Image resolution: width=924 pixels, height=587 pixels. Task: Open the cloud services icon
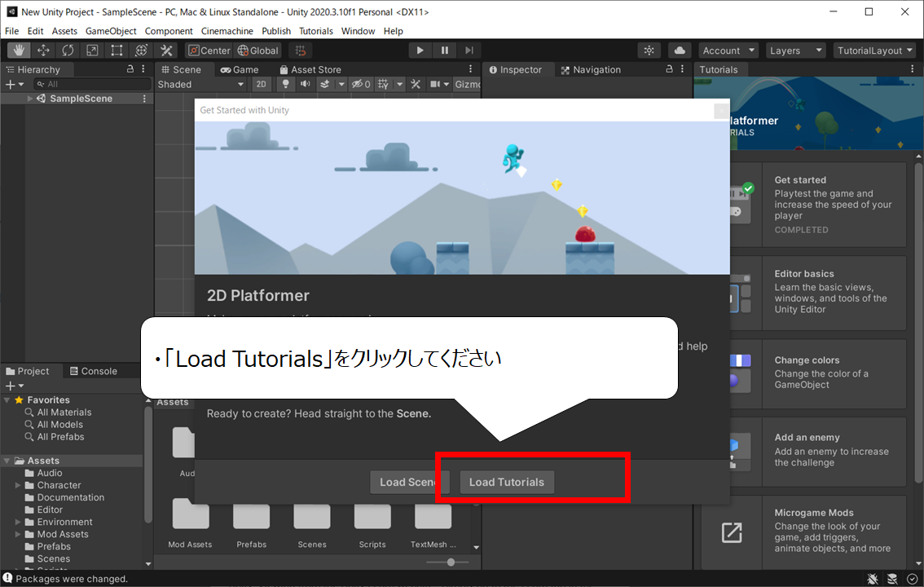(x=679, y=51)
